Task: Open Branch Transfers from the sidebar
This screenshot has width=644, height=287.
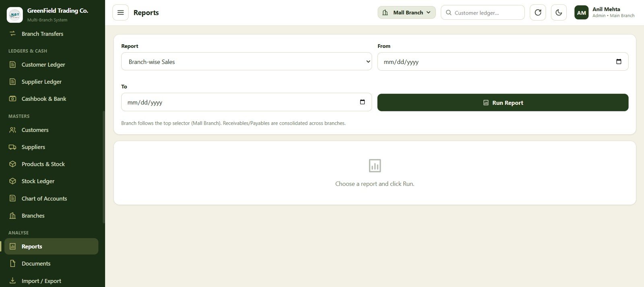Action: (x=52, y=34)
